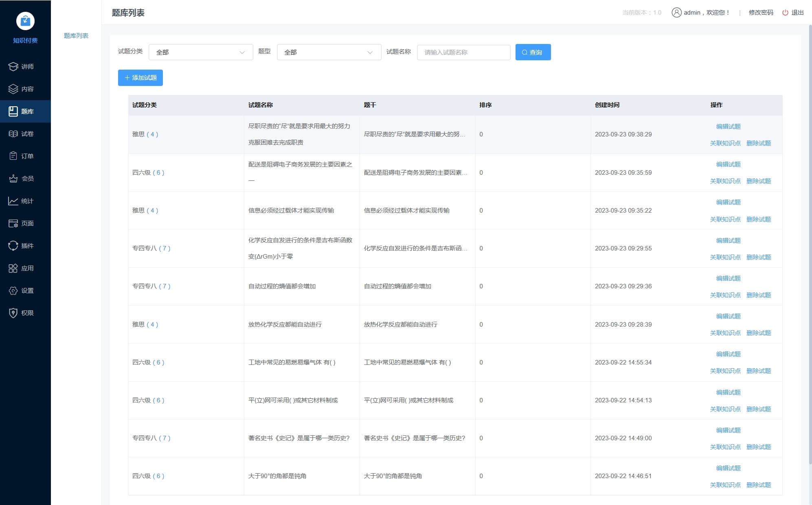The image size is (812, 505).
Task: Click 修改密码 link in the header
Action: tap(761, 13)
